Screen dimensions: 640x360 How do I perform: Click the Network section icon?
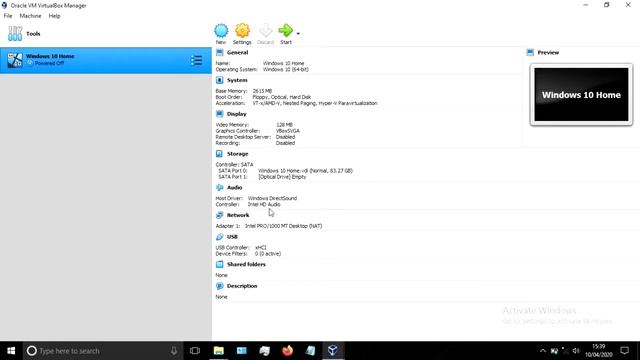[220, 215]
